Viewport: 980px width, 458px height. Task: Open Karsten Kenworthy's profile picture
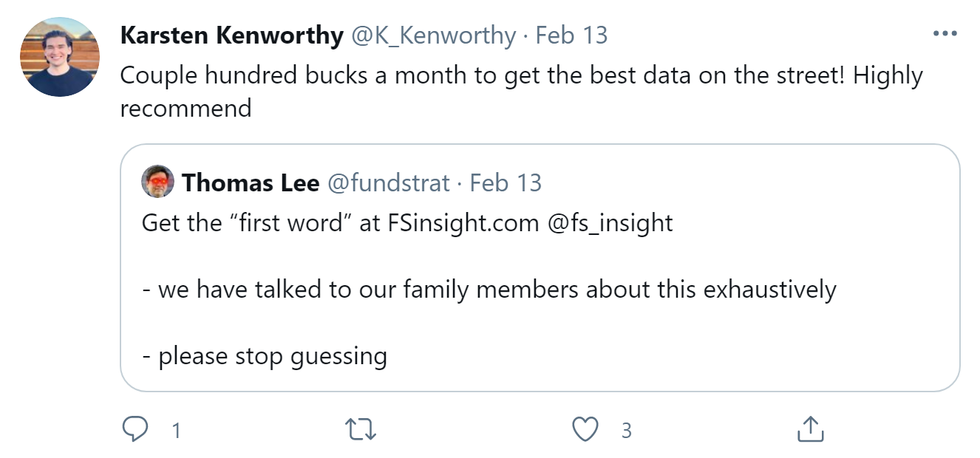click(60, 57)
